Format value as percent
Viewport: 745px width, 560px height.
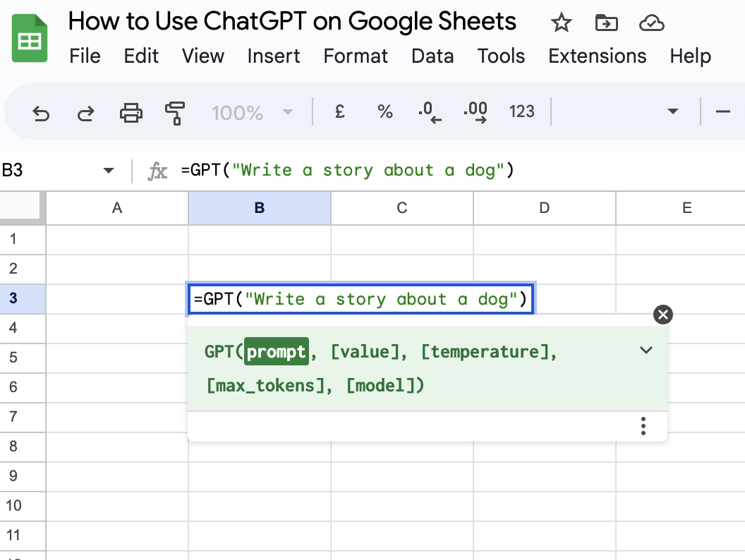coord(384,111)
